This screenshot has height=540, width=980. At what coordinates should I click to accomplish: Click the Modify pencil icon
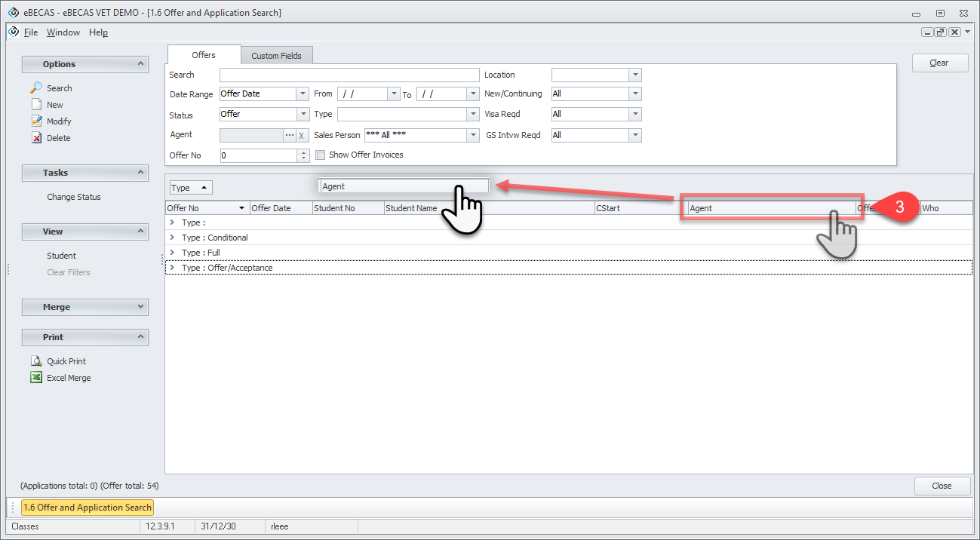[x=35, y=121]
